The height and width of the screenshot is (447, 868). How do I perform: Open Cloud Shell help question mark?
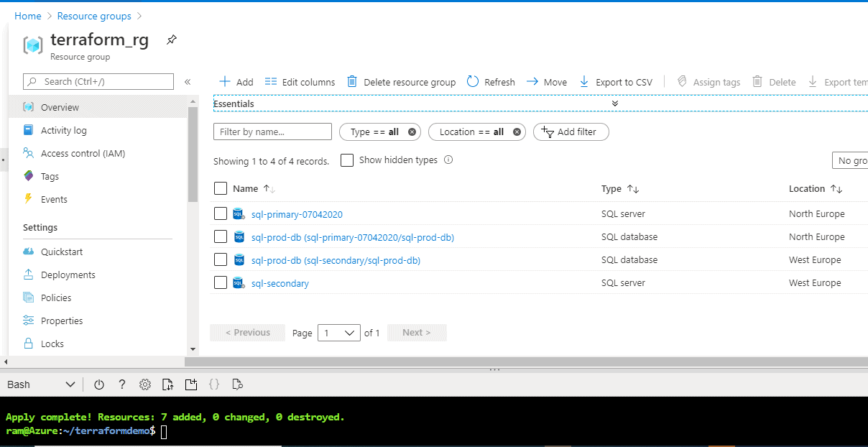point(122,384)
